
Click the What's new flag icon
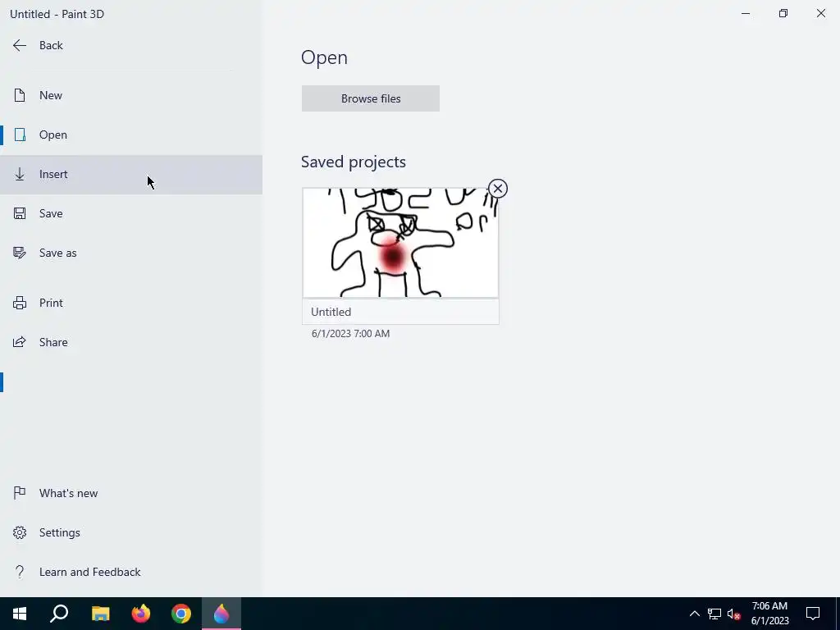20,493
